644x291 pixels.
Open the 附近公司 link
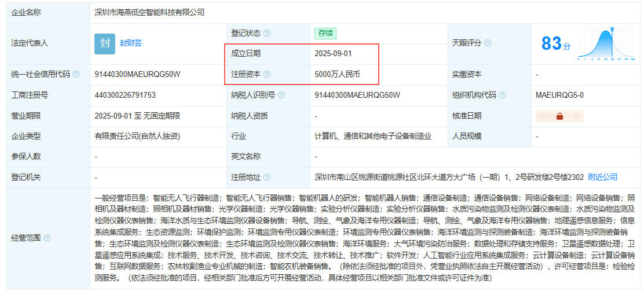pos(602,177)
